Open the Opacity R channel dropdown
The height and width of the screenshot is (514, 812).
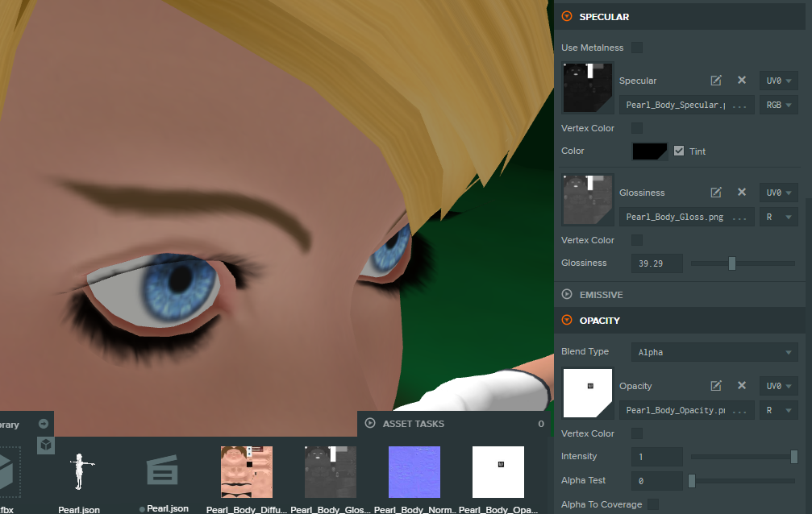(x=778, y=411)
